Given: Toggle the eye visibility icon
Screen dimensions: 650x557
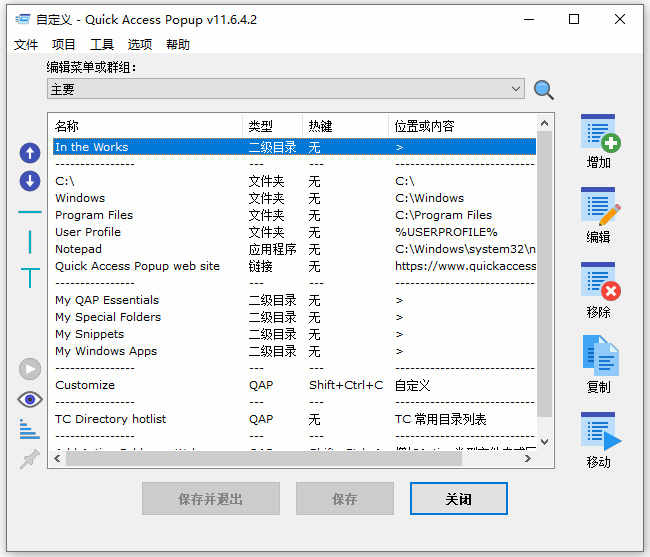Looking at the screenshot, I should pyautogui.click(x=30, y=399).
